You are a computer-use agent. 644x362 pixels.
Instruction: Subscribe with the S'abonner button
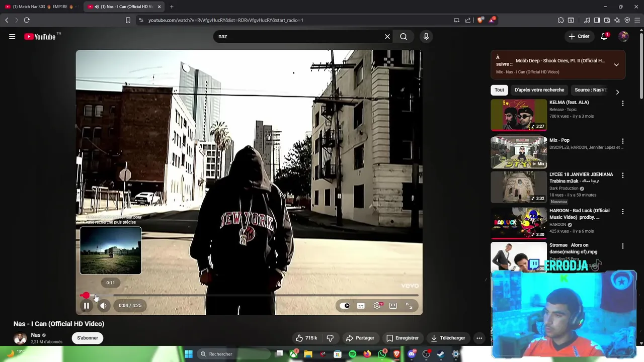tap(88, 338)
